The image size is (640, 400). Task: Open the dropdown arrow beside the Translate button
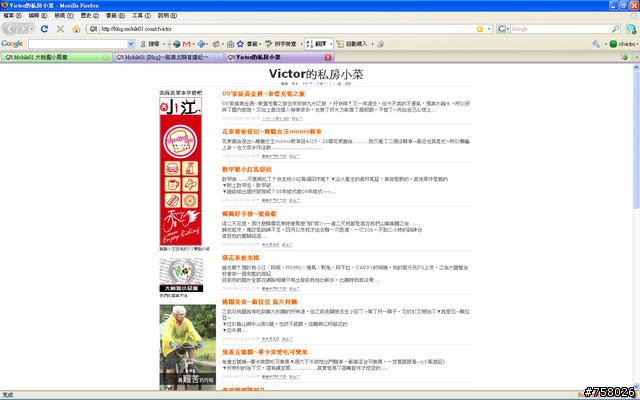331,44
